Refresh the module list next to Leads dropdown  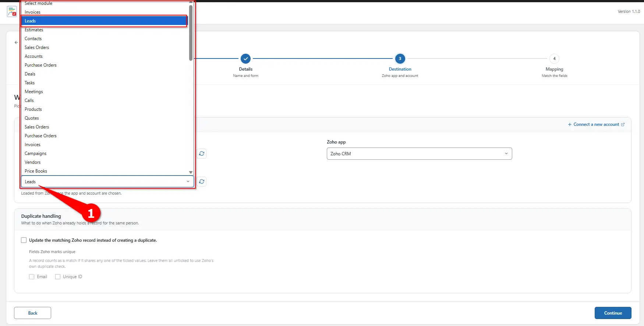tap(202, 181)
